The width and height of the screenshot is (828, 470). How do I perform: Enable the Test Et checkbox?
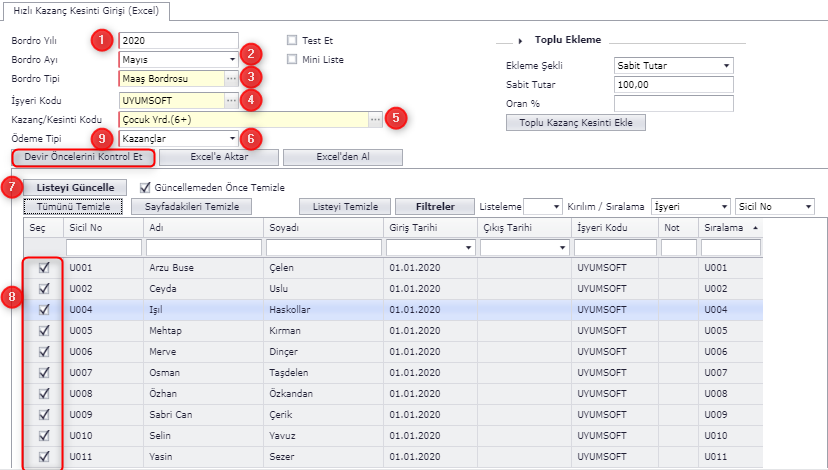click(x=292, y=41)
